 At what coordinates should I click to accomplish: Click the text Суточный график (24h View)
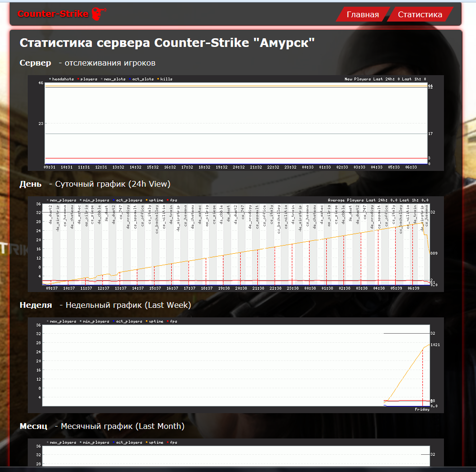112,184
